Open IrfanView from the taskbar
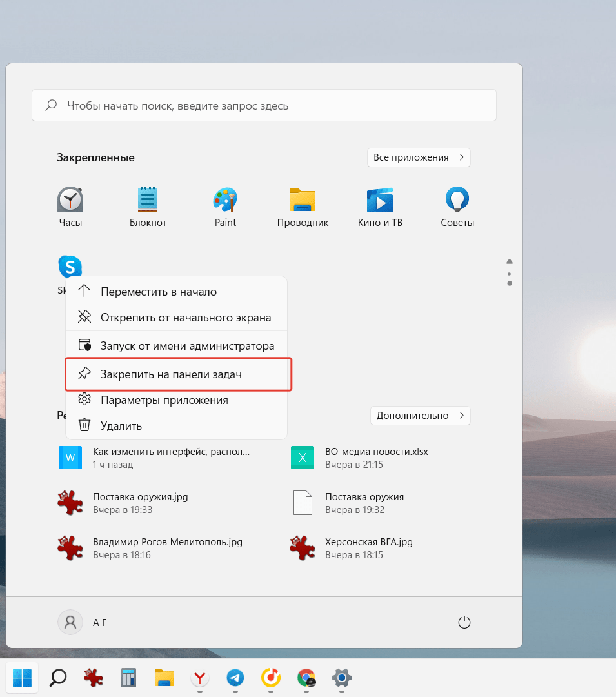Image resolution: width=616 pixels, height=697 pixels. click(x=94, y=678)
